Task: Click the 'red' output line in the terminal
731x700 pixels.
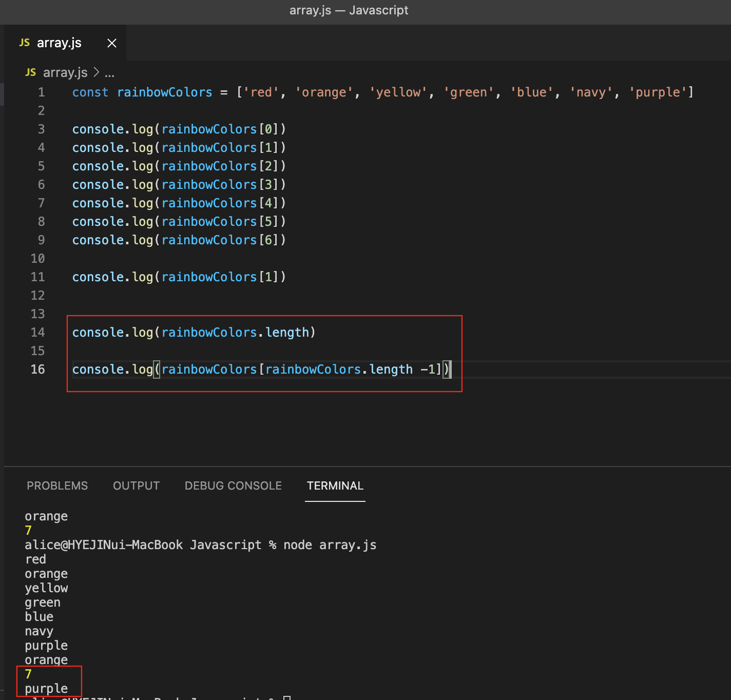Action: [35, 559]
